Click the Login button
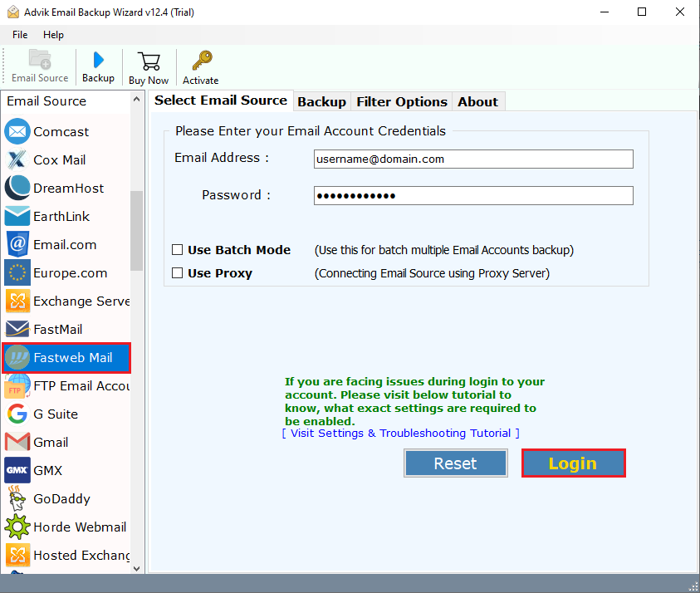 click(x=573, y=463)
